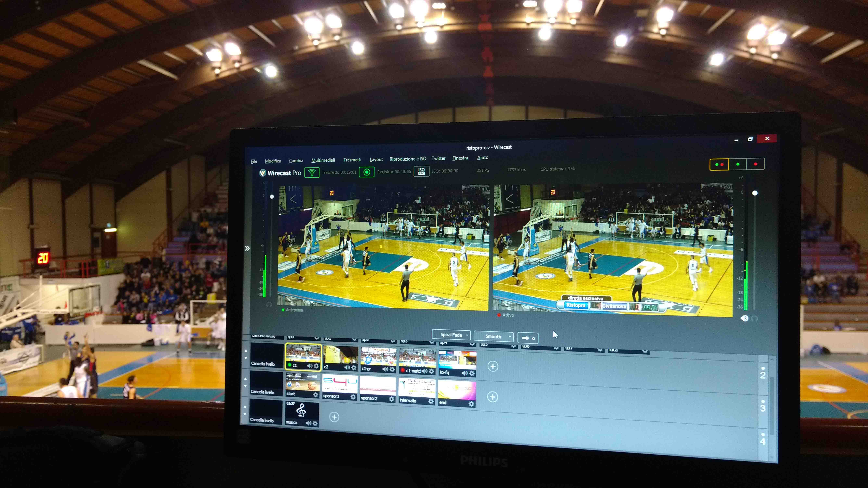Mute audio on musica shot
The width and height of the screenshot is (868, 488).
(x=308, y=423)
